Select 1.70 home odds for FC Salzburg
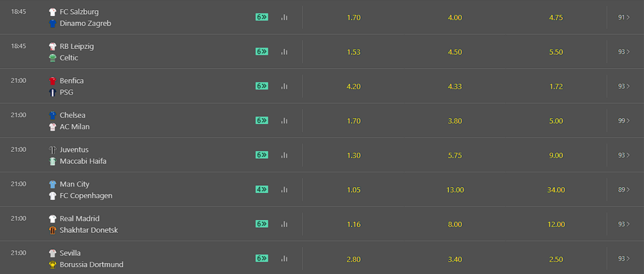This screenshot has width=644, height=274. [354, 17]
